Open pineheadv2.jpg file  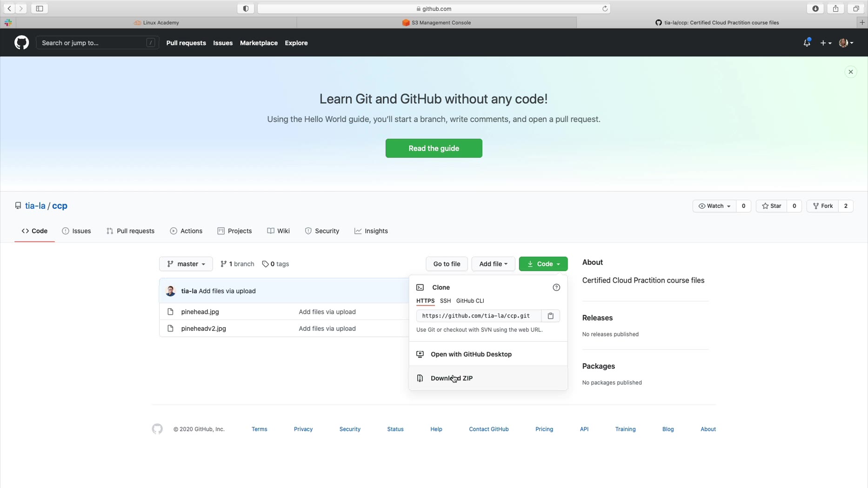[204, 329]
